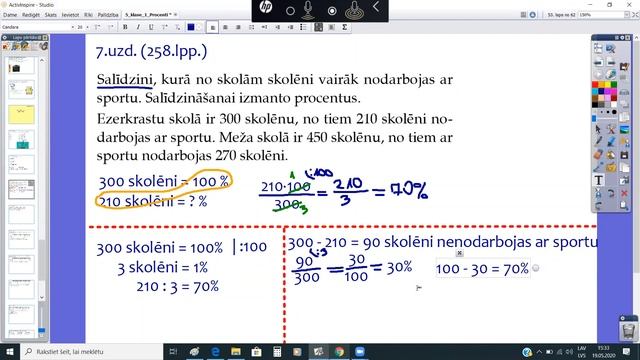Go to the next page arrow

point(611,63)
